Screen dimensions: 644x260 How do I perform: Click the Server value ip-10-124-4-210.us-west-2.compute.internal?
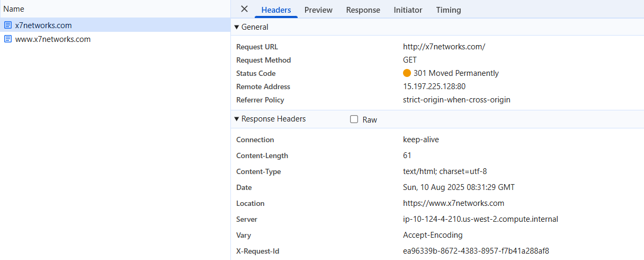pos(480,219)
